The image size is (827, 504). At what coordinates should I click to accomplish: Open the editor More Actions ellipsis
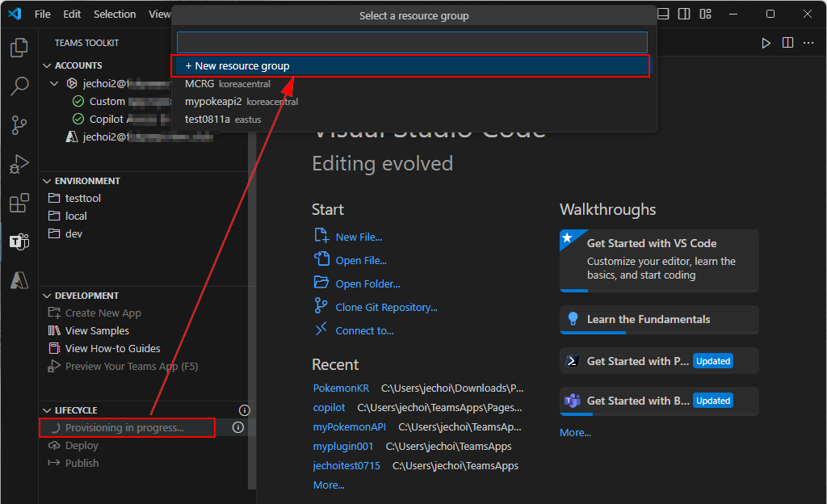tap(808, 43)
